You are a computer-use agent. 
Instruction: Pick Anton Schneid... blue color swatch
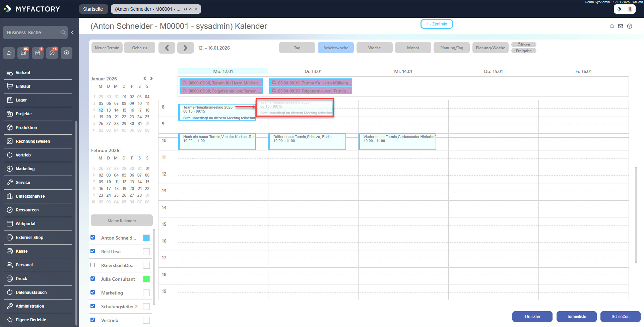(x=146, y=238)
